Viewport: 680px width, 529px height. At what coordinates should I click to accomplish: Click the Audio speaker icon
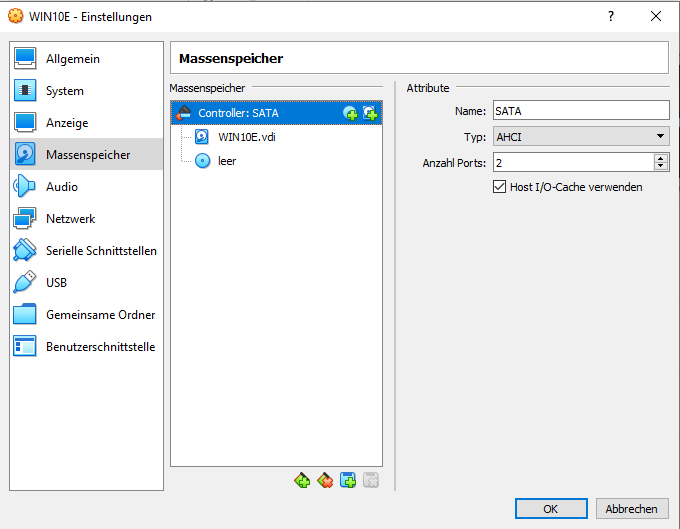pyautogui.click(x=24, y=186)
